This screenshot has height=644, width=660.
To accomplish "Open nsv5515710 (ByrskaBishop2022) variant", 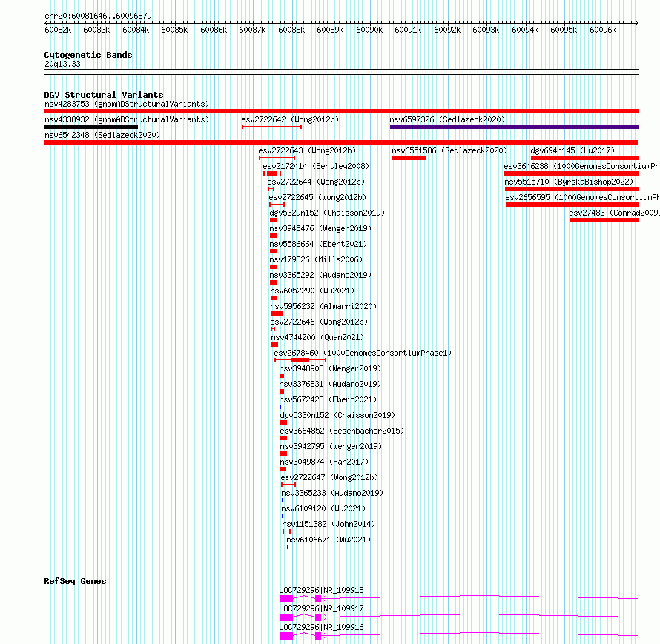I will [x=569, y=182].
